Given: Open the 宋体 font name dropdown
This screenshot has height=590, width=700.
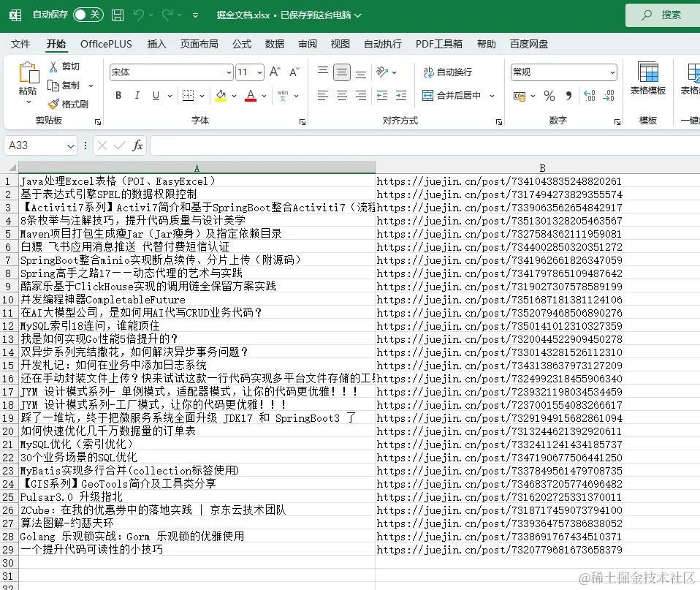Looking at the screenshot, I should point(229,72).
